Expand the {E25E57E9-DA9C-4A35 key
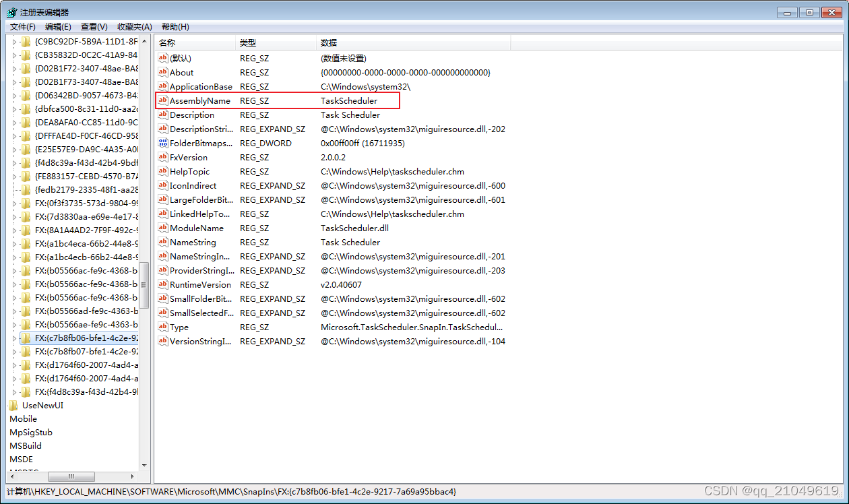Screen dimensions: 849x504 coord(14,149)
